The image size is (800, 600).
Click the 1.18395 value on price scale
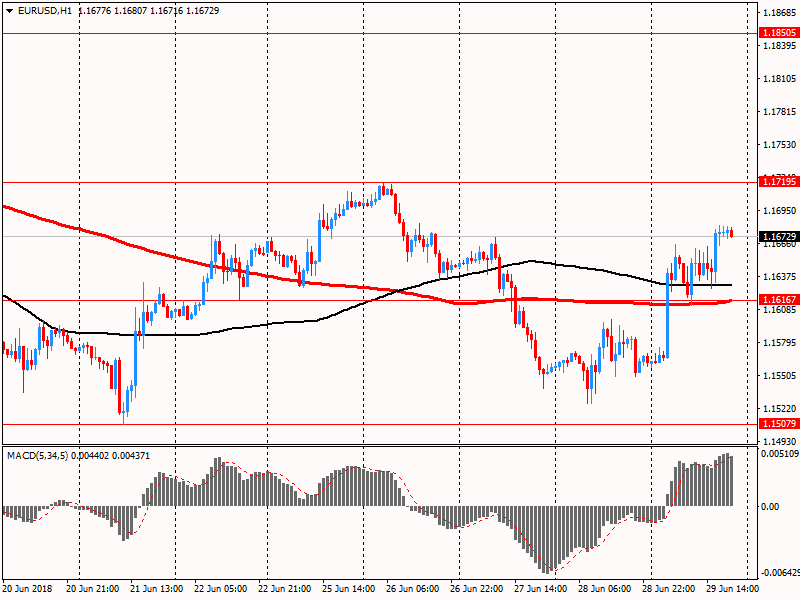tap(780, 46)
